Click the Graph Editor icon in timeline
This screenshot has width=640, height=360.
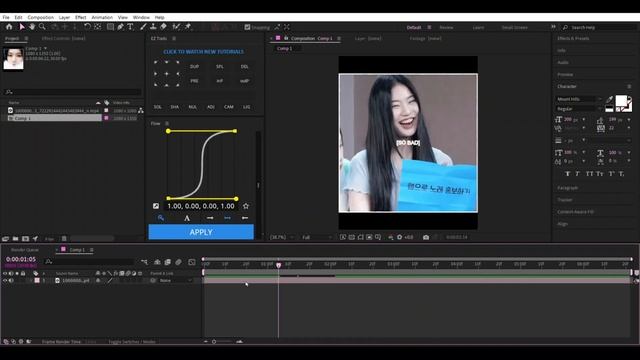[192, 262]
